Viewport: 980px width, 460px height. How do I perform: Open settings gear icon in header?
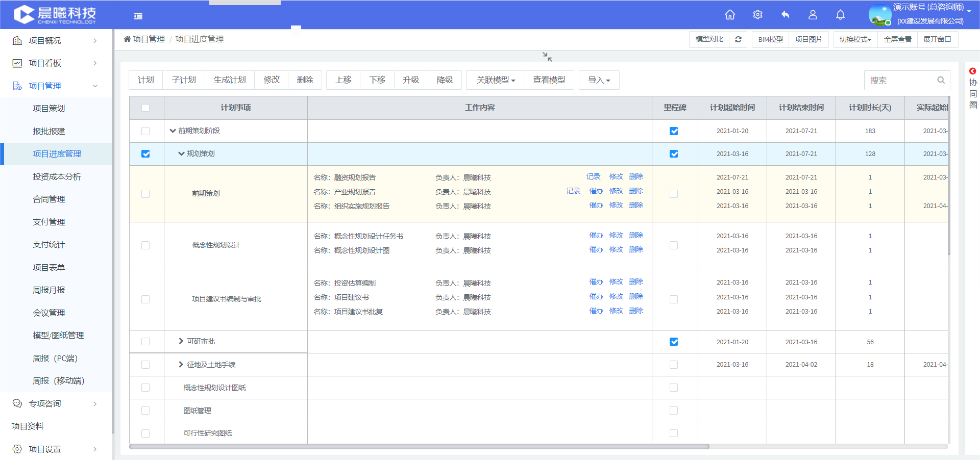pos(757,15)
